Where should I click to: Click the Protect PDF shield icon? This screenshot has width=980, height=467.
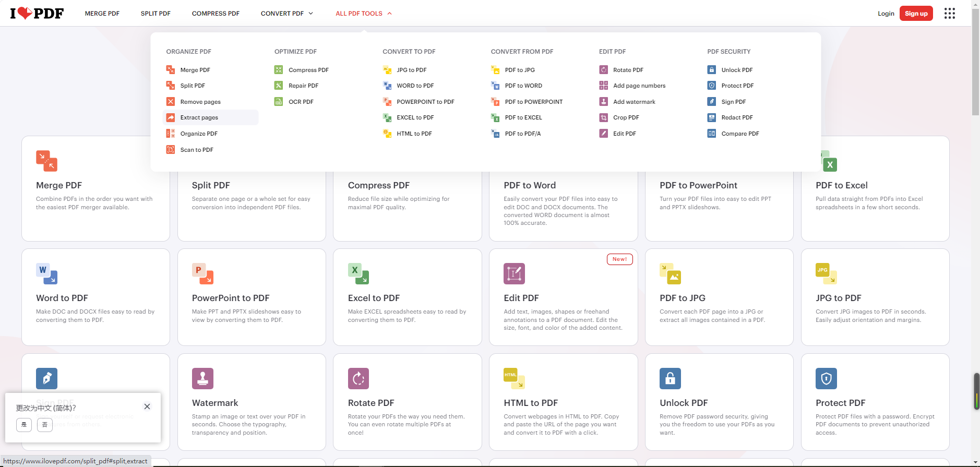(x=826, y=378)
